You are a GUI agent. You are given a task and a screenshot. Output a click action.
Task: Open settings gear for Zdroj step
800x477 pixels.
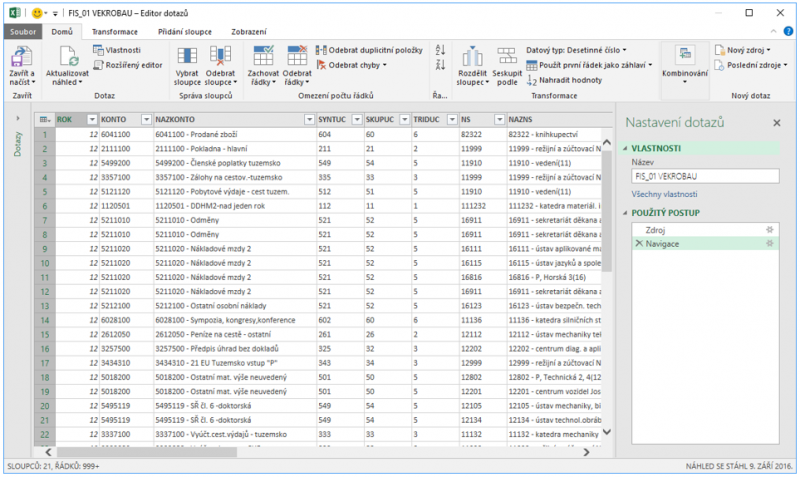coord(769,229)
